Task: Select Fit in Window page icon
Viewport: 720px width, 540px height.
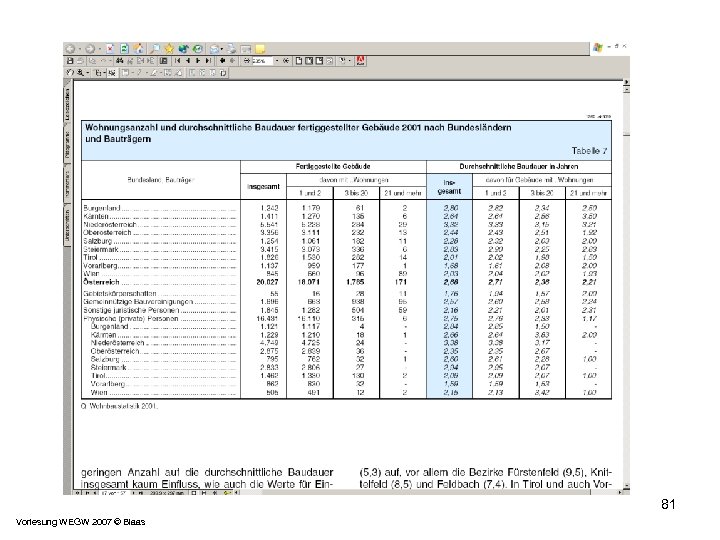Action: pyautogui.click(x=309, y=61)
